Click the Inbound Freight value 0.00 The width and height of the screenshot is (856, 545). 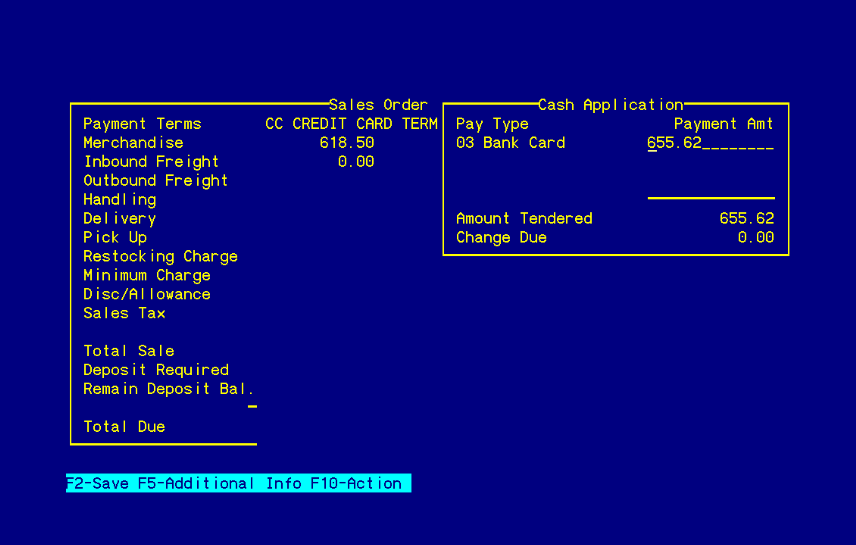(356, 162)
